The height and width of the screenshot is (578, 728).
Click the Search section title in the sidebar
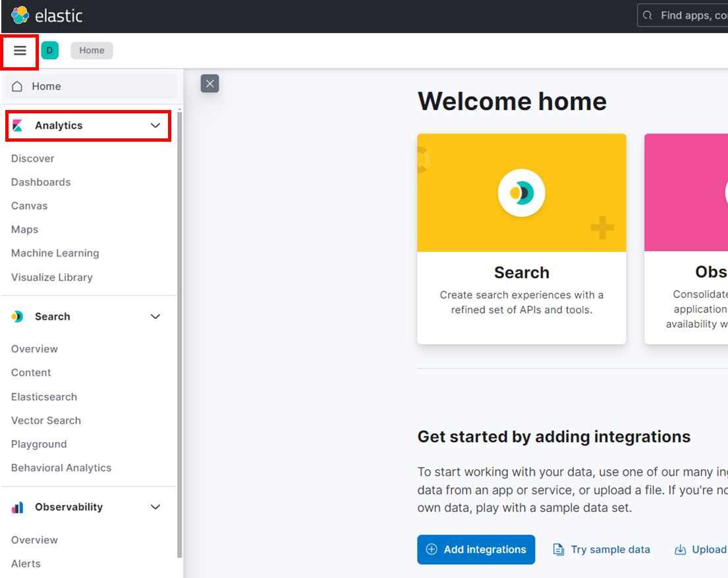coord(53,316)
